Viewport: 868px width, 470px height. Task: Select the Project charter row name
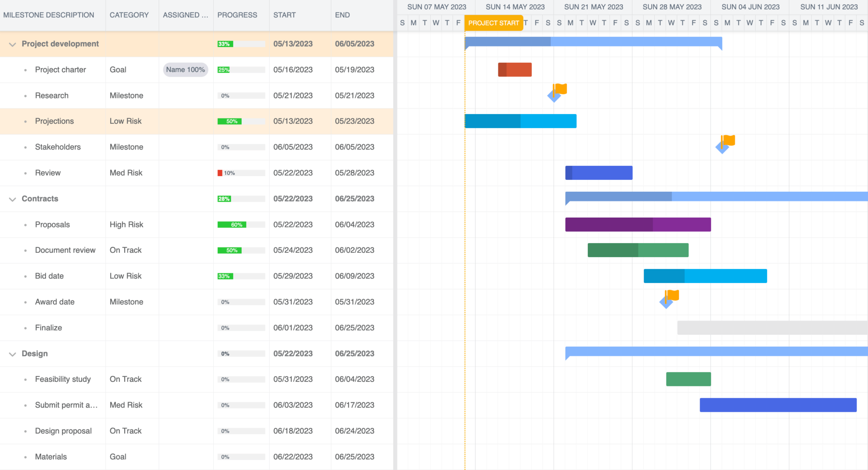61,70
